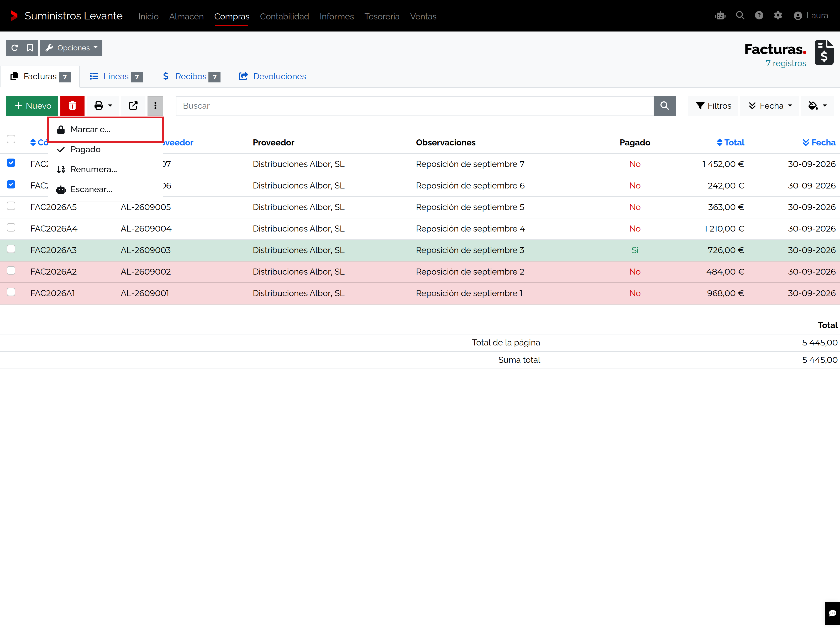
Task: Switch to the Recibos tab
Action: point(191,76)
